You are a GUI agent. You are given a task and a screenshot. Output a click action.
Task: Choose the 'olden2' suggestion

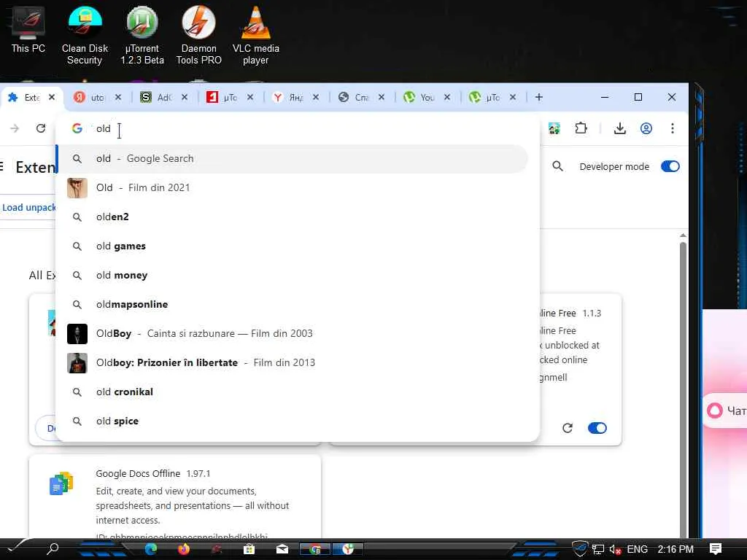coord(293,217)
